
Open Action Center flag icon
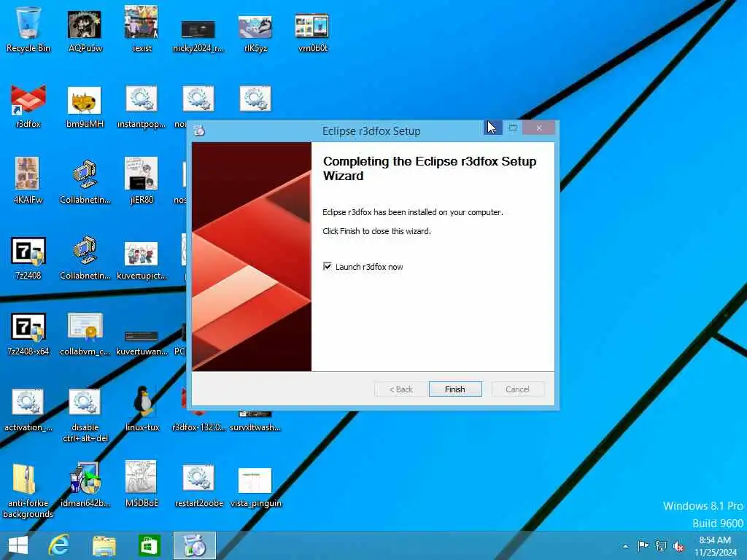(x=643, y=545)
